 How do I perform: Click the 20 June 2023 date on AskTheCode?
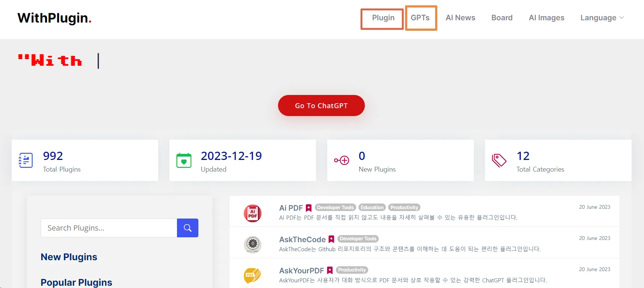click(594, 238)
